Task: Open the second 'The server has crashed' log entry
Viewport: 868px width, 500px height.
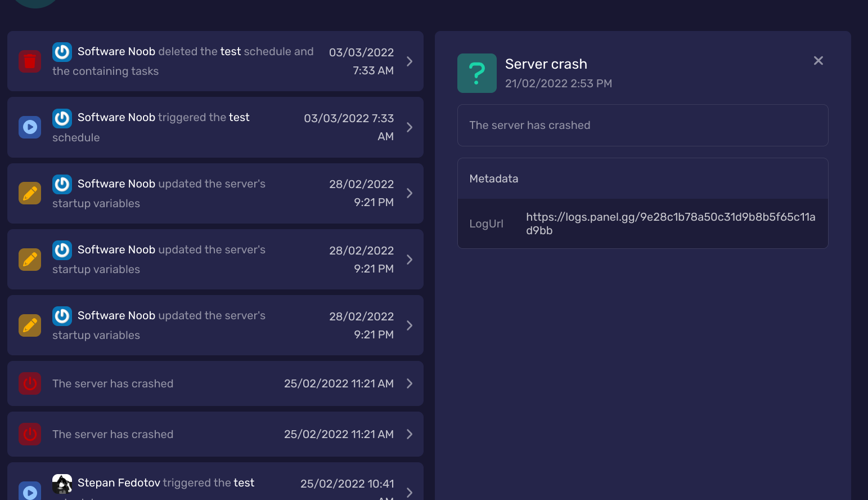Action: (215, 434)
